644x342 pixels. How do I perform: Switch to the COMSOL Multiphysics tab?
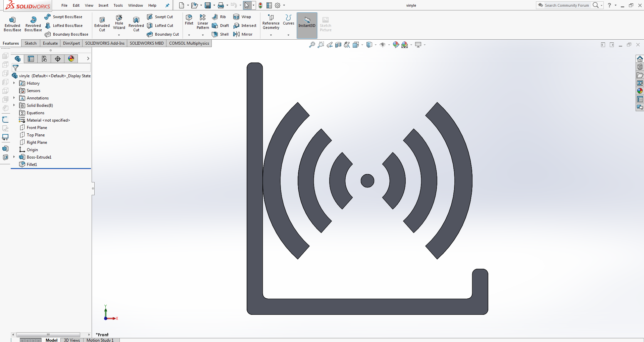click(189, 43)
